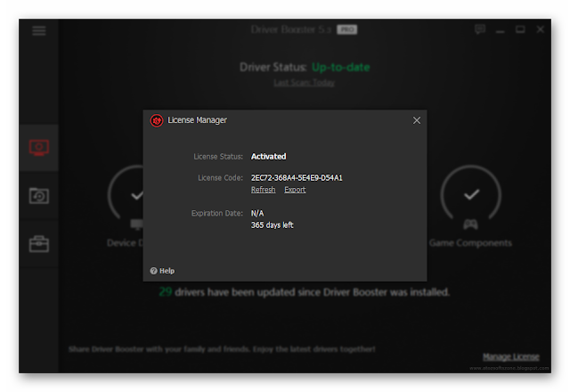
Task: Minimize the Driver Booster window
Action: click(x=501, y=32)
